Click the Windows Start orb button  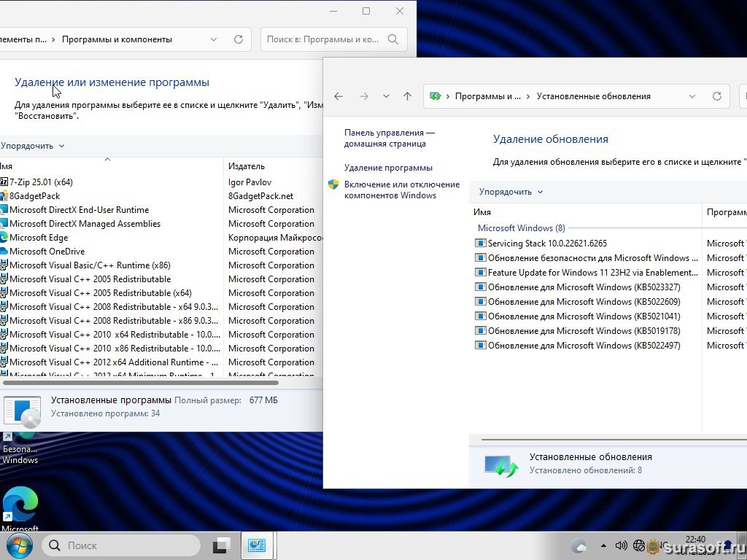tap(19, 545)
